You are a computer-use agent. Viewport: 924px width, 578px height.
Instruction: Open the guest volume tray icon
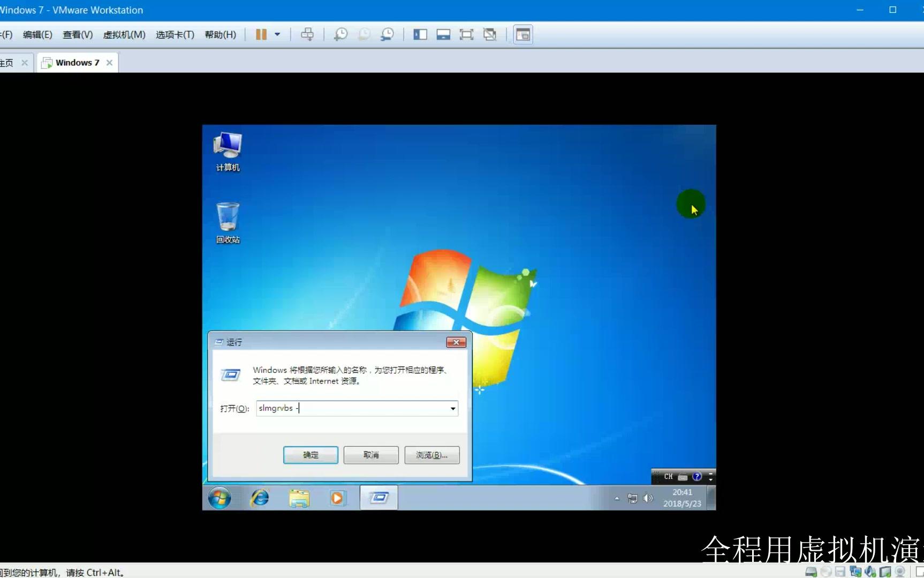[x=648, y=498]
